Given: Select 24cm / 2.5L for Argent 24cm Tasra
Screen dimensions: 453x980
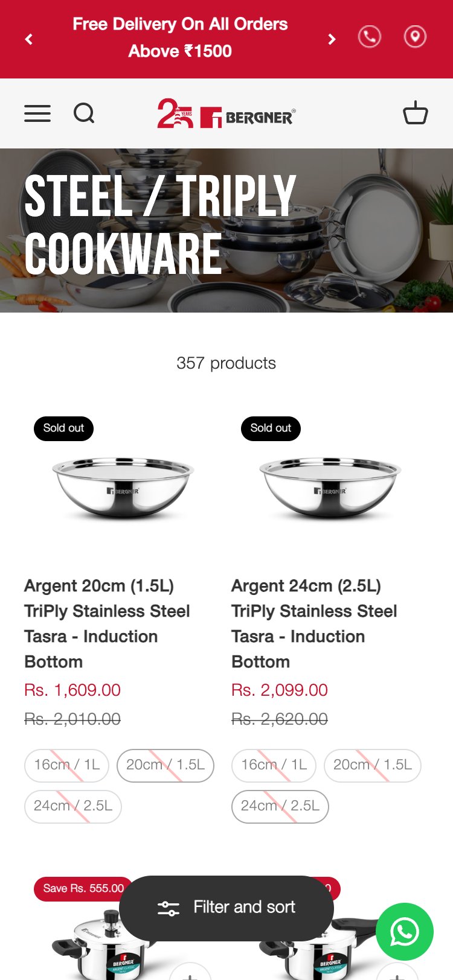Looking at the screenshot, I should pyautogui.click(x=280, y=806).
